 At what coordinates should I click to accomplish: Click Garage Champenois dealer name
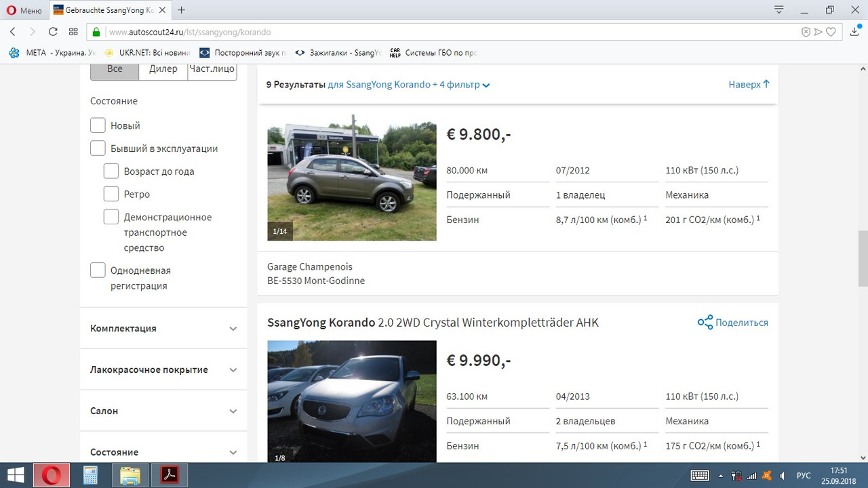[310, 266]
